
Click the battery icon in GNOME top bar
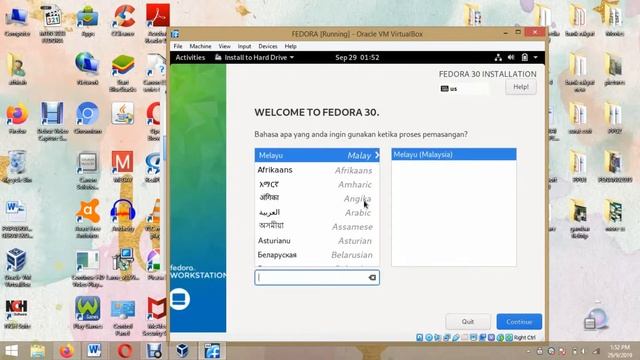click(x=524, y=58)
